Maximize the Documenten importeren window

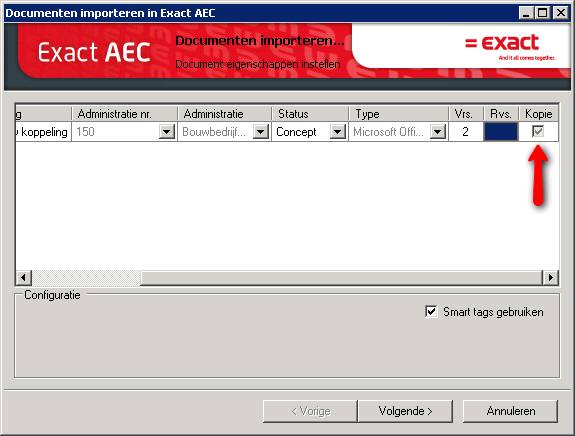543,13
